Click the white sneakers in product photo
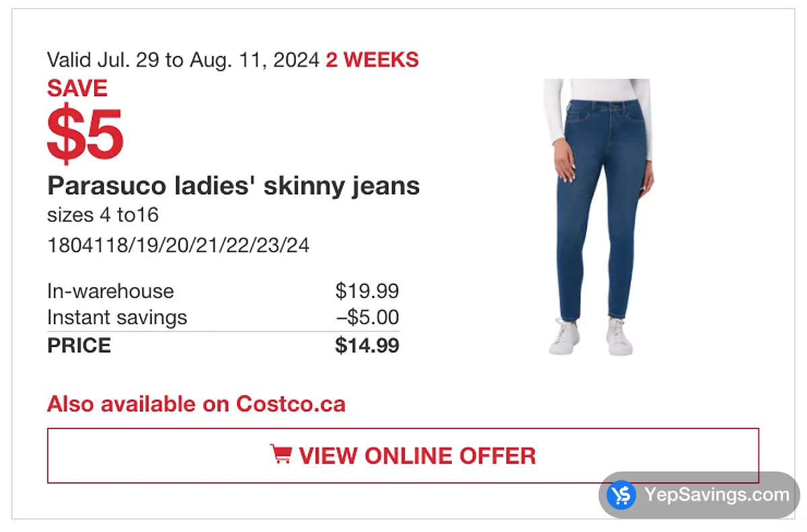 coord(590,336)
